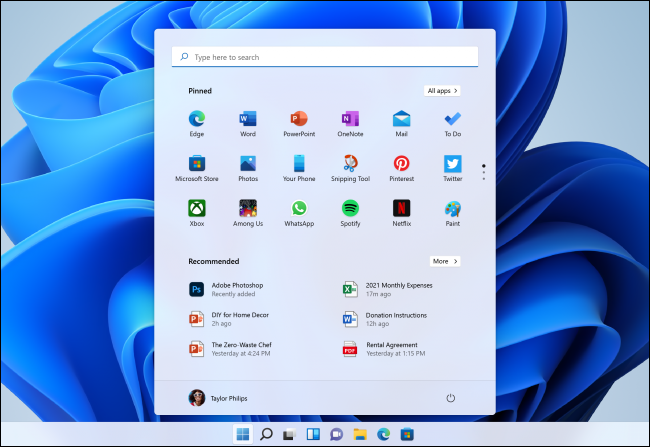Click the Type here to search field

click(325, 58)
